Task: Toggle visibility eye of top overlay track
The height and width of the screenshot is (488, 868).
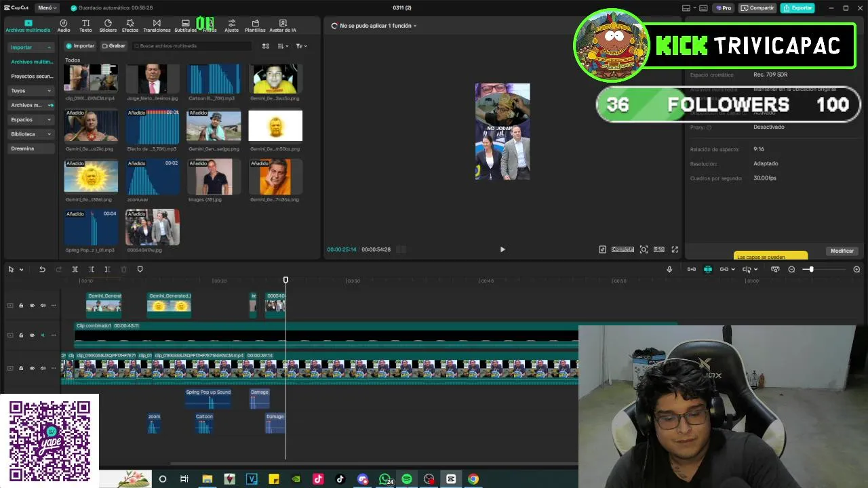Action: click(32, 305)
